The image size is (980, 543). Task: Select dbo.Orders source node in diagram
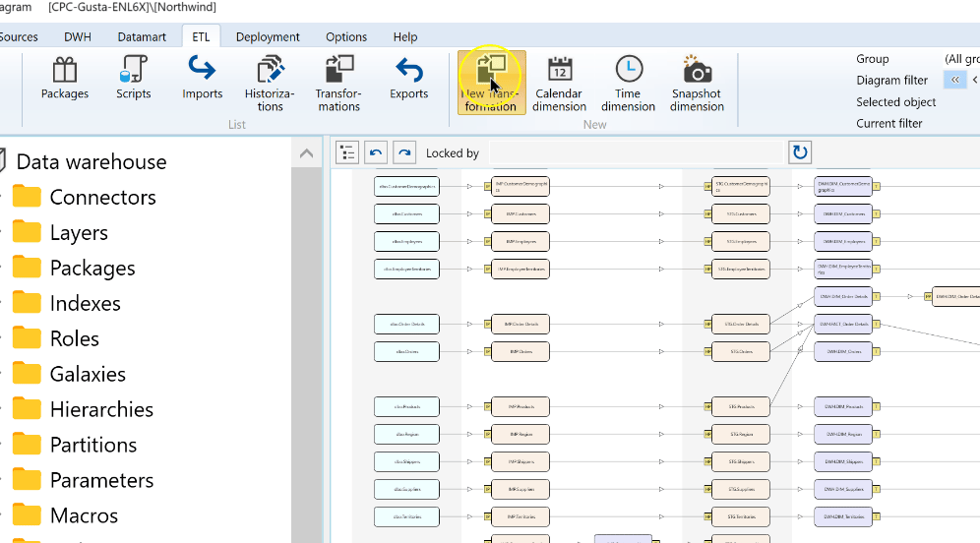tap(407, 351)
